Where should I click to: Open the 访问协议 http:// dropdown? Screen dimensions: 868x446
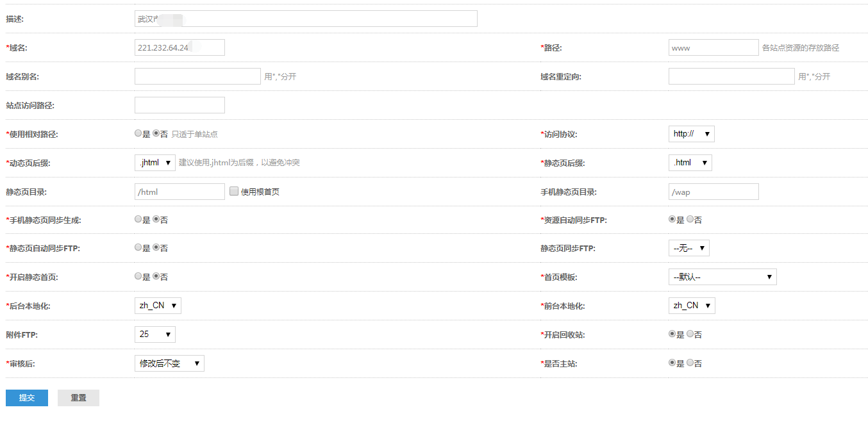[691, 134]
